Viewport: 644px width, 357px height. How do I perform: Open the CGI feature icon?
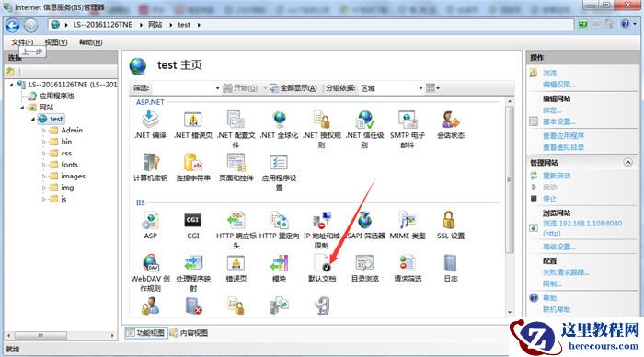coord(193,221)
